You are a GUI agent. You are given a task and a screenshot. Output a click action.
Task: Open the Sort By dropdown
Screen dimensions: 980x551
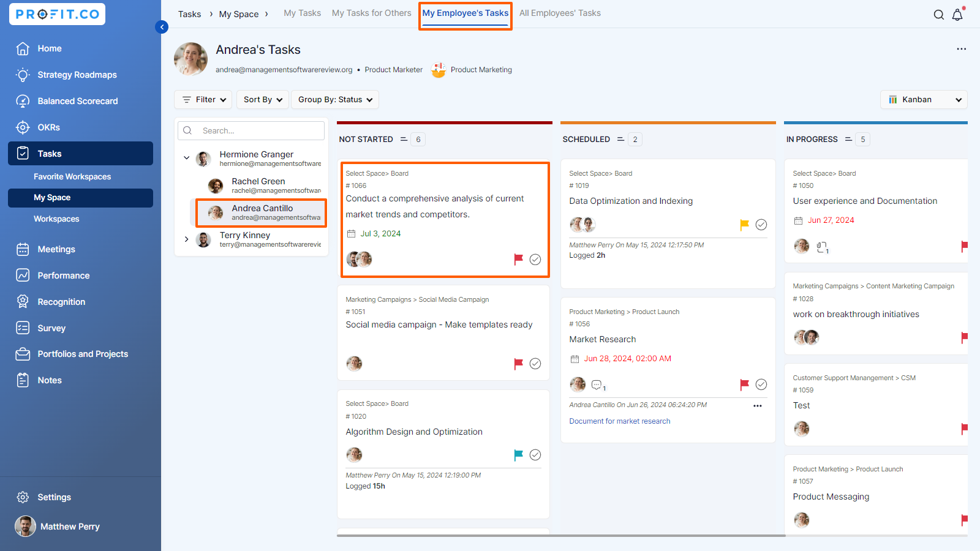263,100
